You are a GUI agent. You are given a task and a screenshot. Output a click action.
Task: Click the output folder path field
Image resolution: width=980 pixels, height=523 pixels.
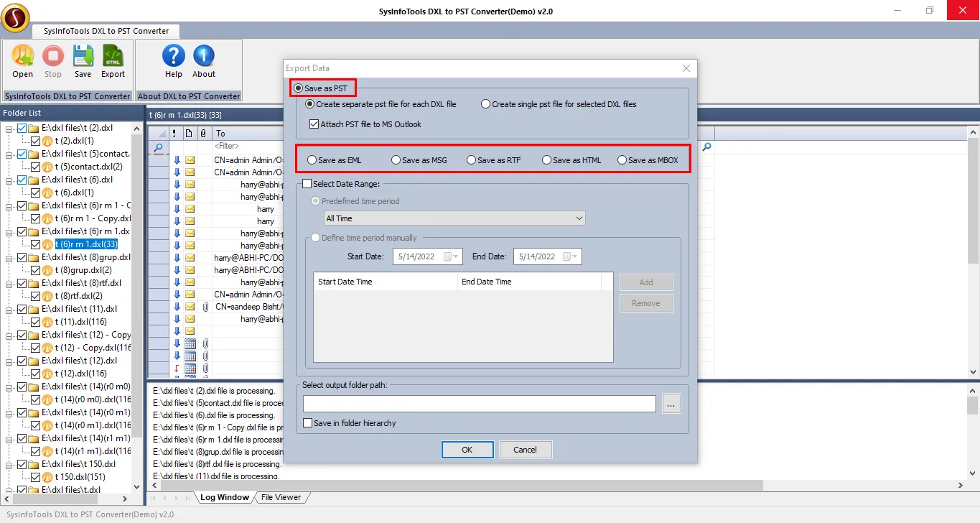click(480, 404)
